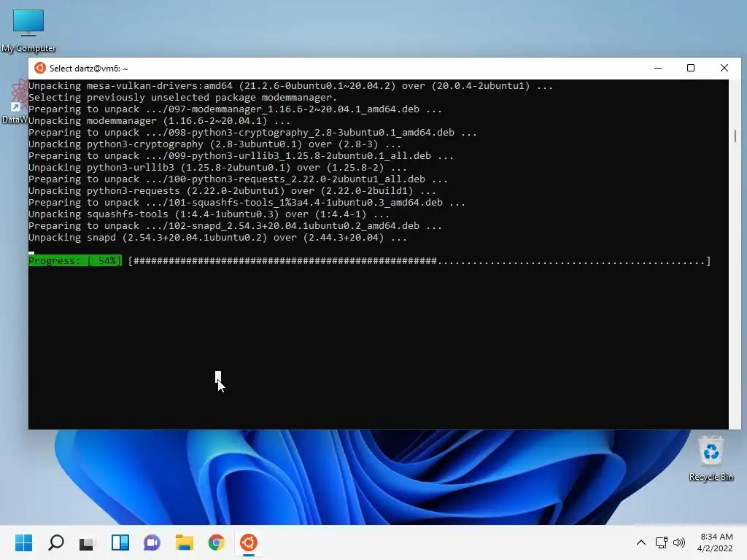Click the 099-python3-urllib3 preparing line

[241, 156]
